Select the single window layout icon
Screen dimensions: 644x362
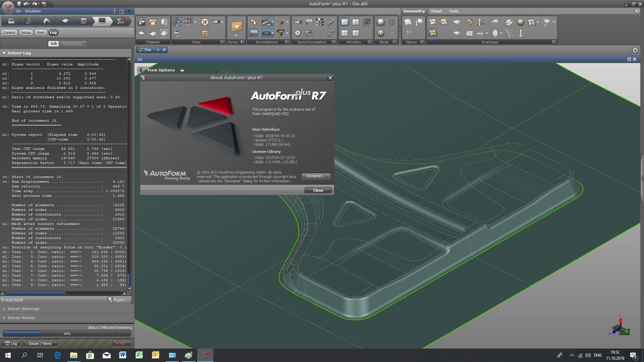click(344, 22)
